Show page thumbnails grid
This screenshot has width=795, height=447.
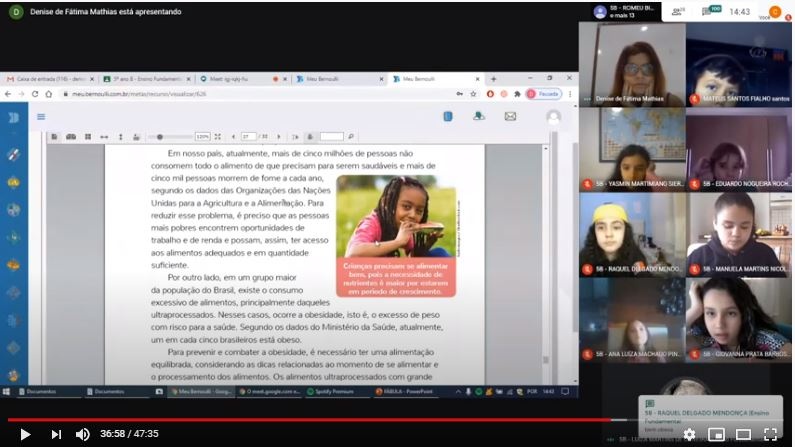[x=88, y=137]
